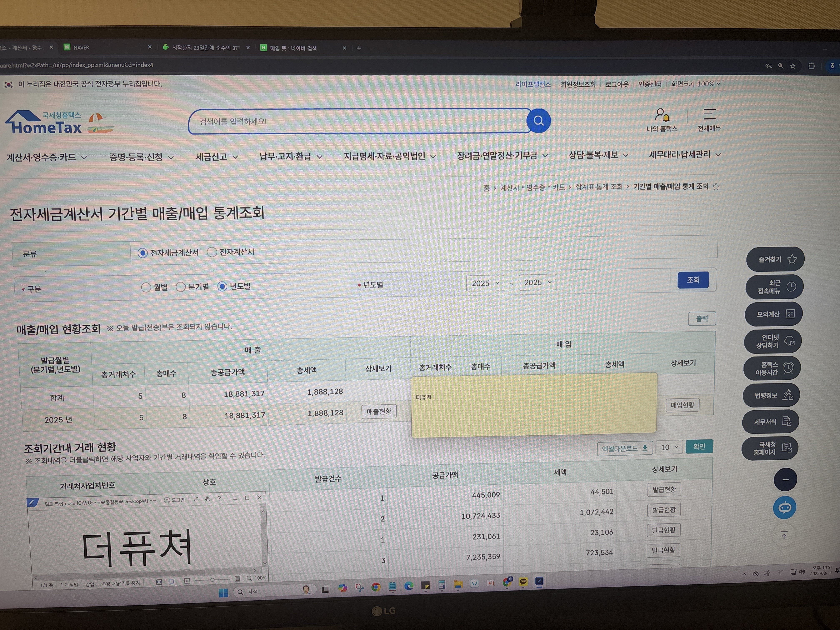Focus the 검색어를 입력하세요 search field
This screenshot has width=840, height=630.
tap(359, 121)
